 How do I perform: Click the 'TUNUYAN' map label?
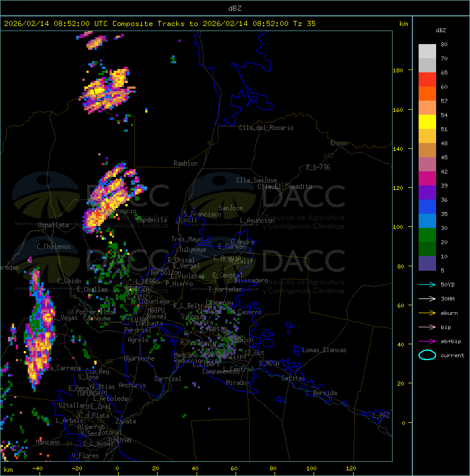tap(120, 440)
